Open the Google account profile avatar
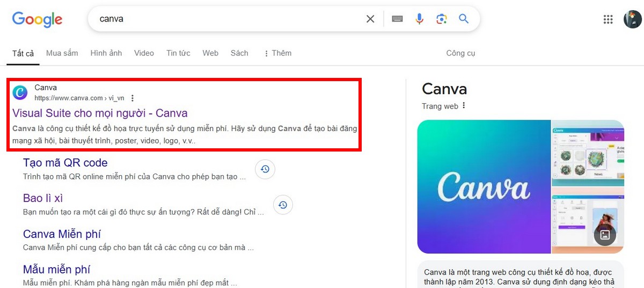Screen dimensions: 644x288 click(x=632, y=19)
